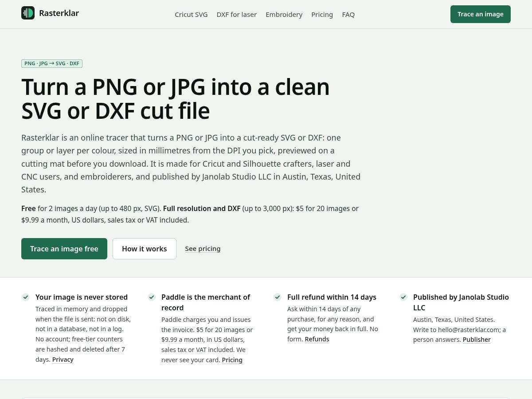Click the checkmark beside 'Paddle is the merchant of record'
The image size is (532, 399).
(x=152, y=297)
